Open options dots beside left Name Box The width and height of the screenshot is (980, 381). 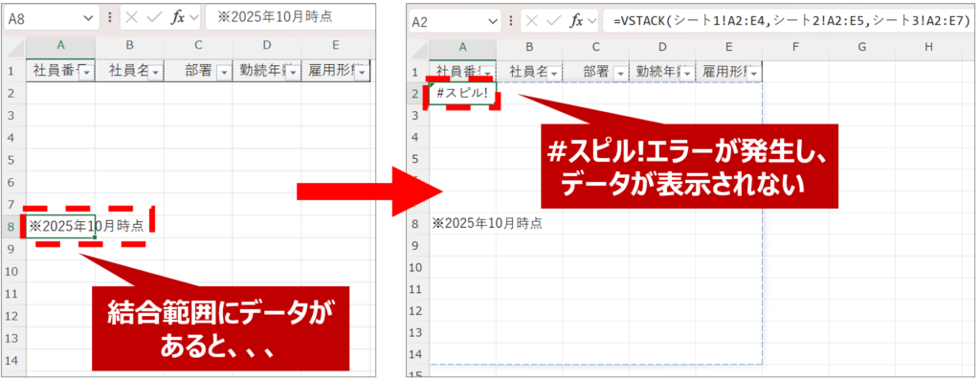pos(109,17)
